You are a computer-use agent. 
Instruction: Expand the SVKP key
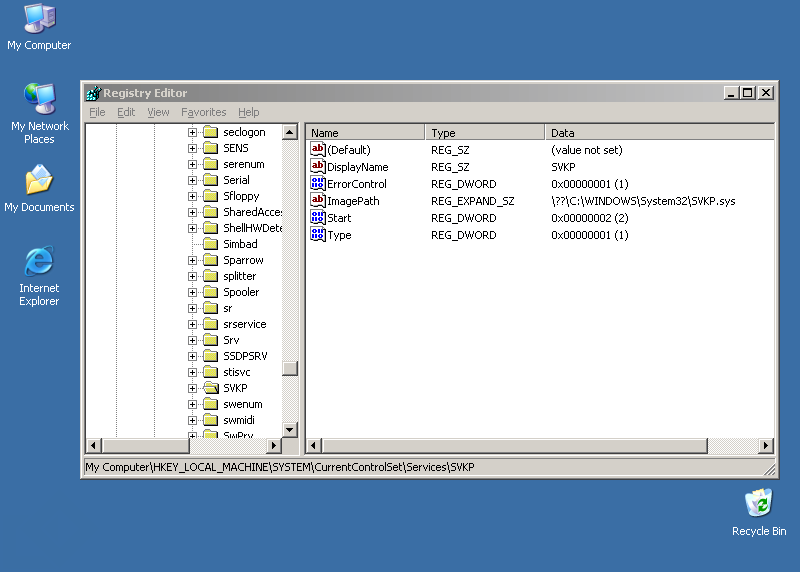(x=192, y=388)
